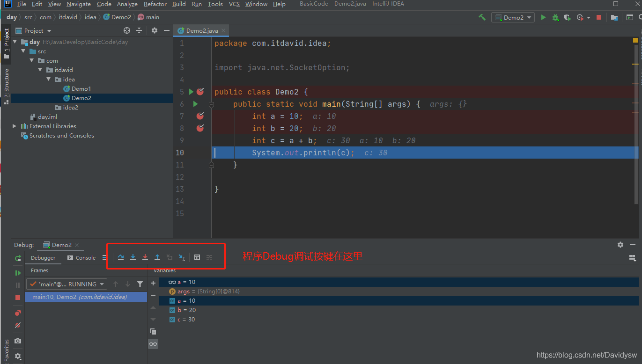Click the Step Over debug icon

(121, 257)
